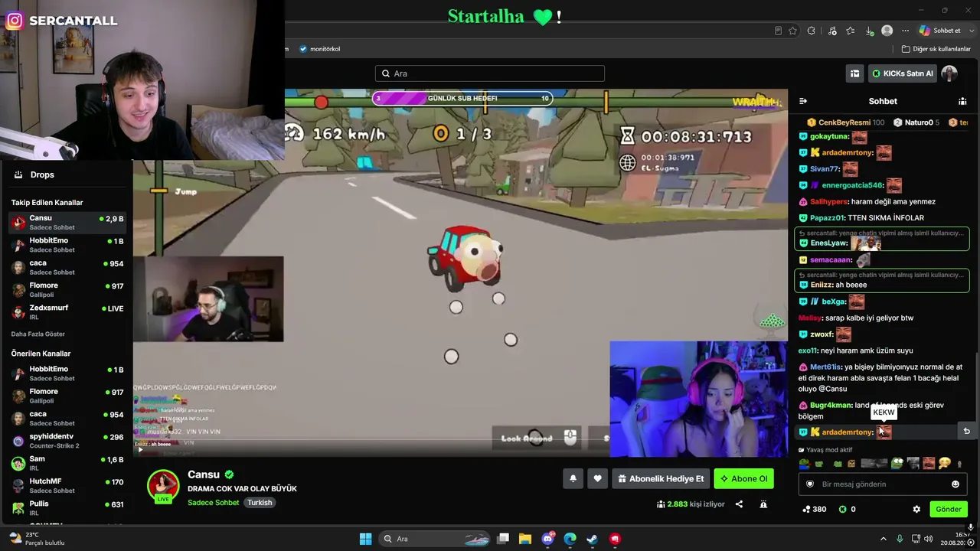Insert the yellow sweating emoji quick emote
980x551 pixels.
[x=945, y=463]
